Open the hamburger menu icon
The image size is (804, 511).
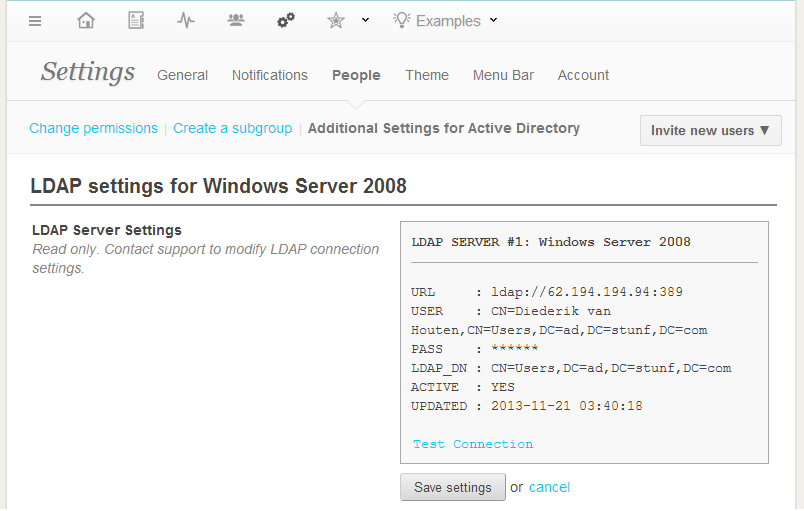pos(35,21)
